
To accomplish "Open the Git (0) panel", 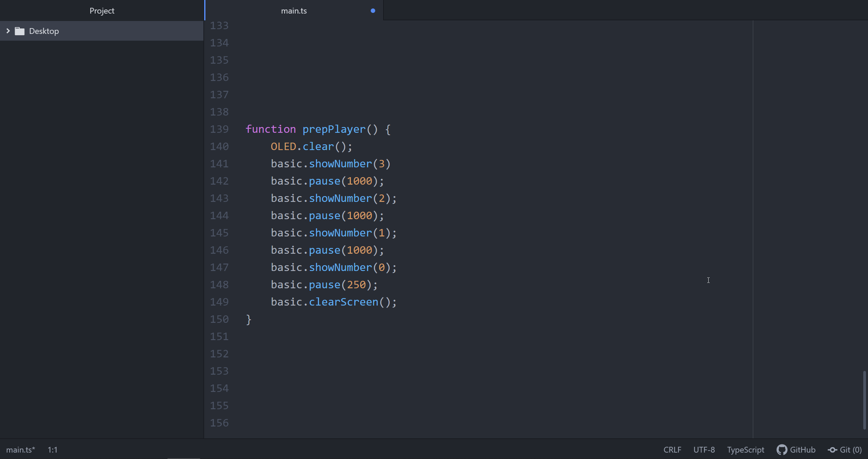I will click(850, 450).
